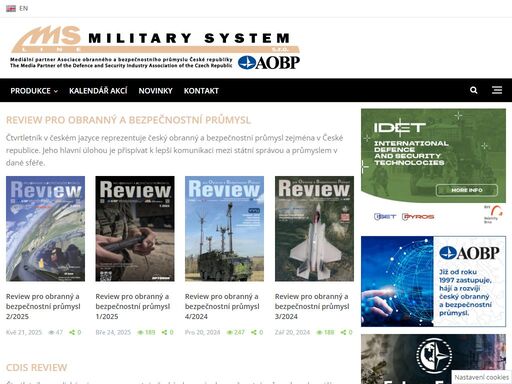This screenshot has width=512, height=384.
Task: Click the share icon for Review 3/2024
Action: tap(343, 332)
